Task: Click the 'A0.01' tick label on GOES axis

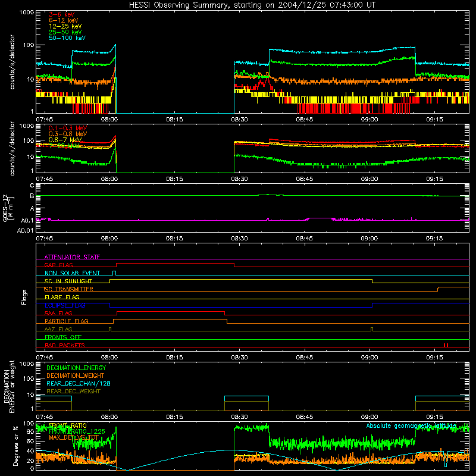Action: [x=25, y=230]
